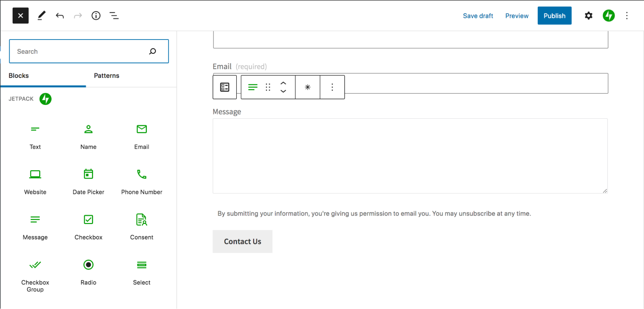Viewport: 644px width, 309px height.
Task: Select the Tools pencil icon
Action: (41, 15)
